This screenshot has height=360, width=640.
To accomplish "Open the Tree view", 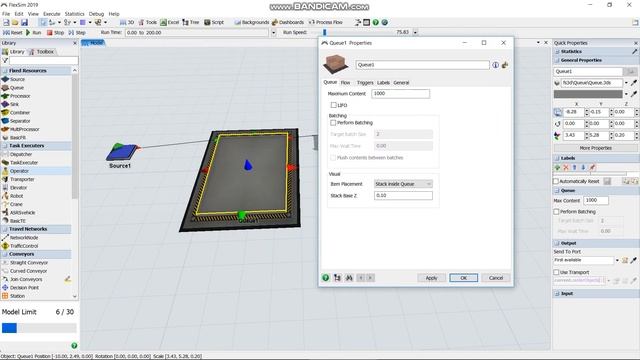I will pos(191,22).
